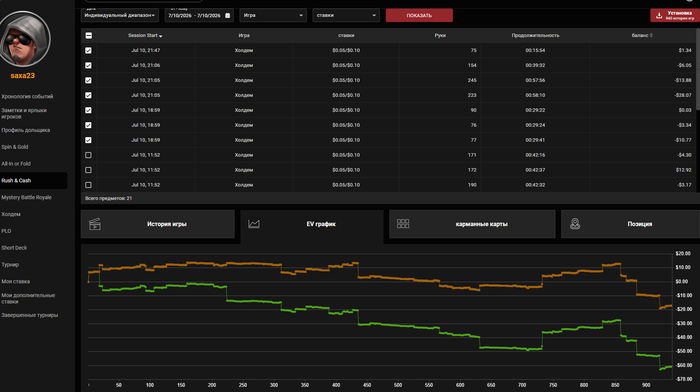This screenshot has height=392, width=700.
Task: Expand the Игра filter dropdown
Action: tap(273, 15)
